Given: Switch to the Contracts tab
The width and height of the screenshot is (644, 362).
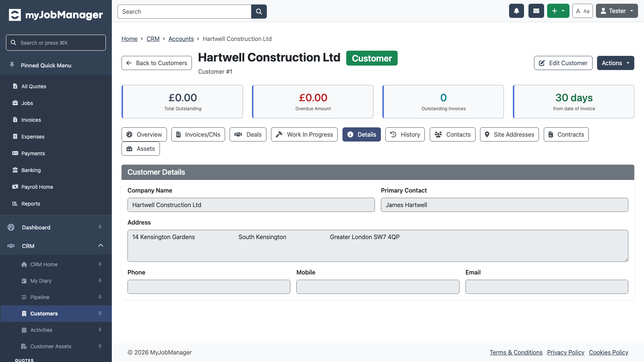Looking at the screenshot, I should click(x=566, y=134).
